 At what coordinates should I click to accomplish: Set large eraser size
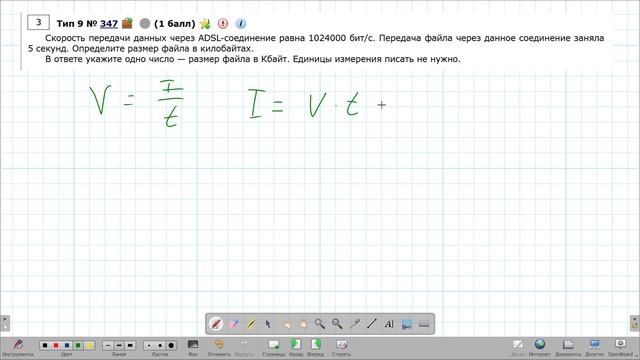tap(171, 345)
